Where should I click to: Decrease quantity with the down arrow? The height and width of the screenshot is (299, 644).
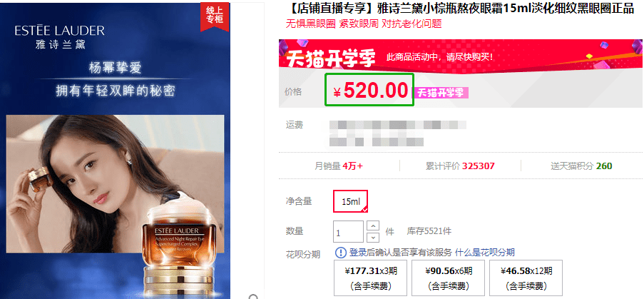(x=372, y=237)
